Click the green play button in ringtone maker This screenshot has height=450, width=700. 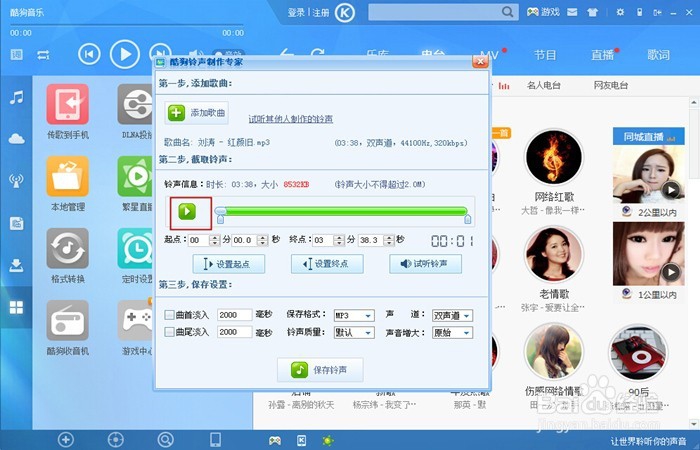[x=187, y=211]
